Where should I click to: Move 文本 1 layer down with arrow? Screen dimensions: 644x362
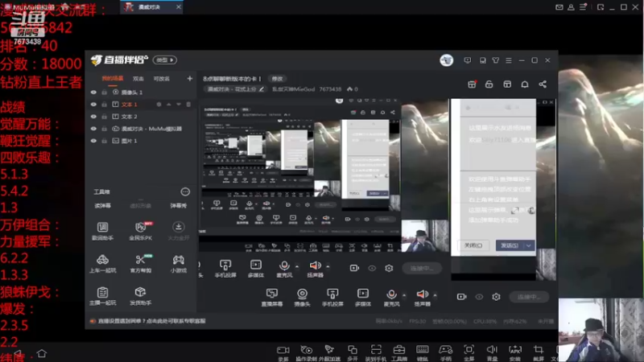coord(179,105)
